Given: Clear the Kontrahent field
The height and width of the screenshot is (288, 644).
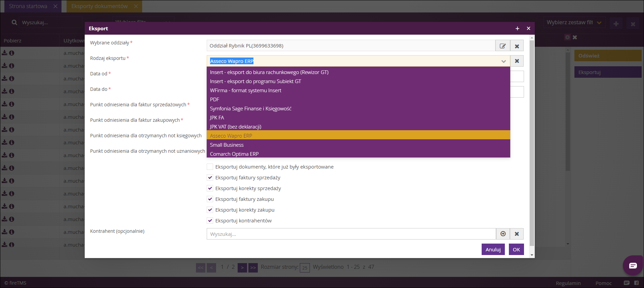Looking at the screenshot, I should click(x=517, y=234).
